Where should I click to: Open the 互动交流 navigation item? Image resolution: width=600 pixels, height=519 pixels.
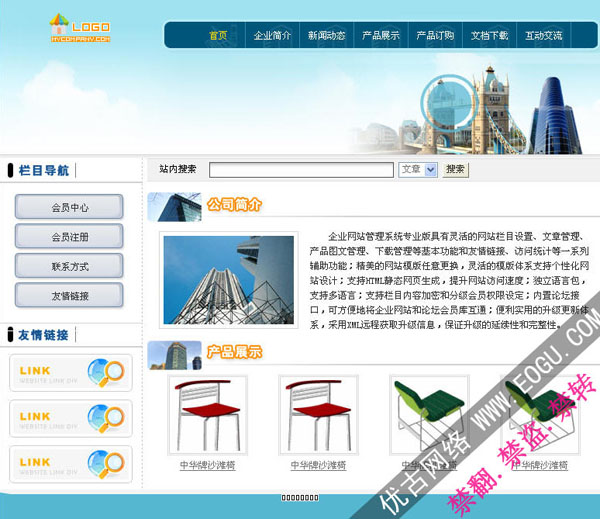(544, 36)
